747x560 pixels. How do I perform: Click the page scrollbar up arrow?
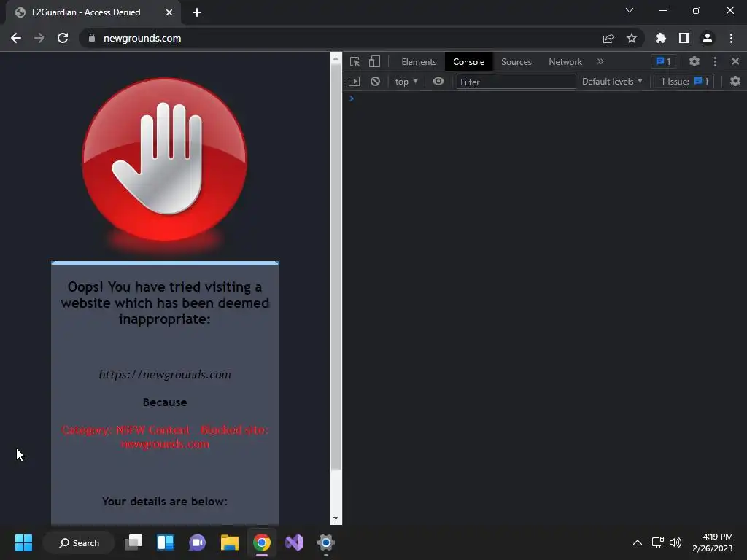coord(336,58)
